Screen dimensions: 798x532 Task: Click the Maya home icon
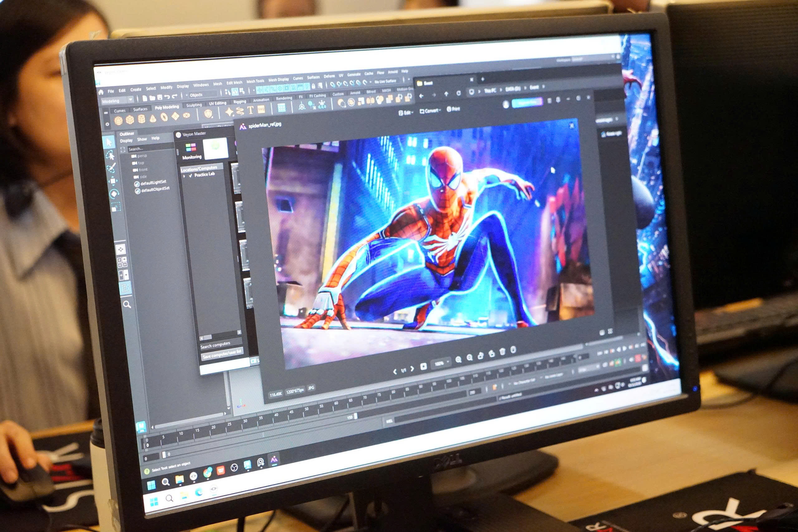tap(101, 92)
